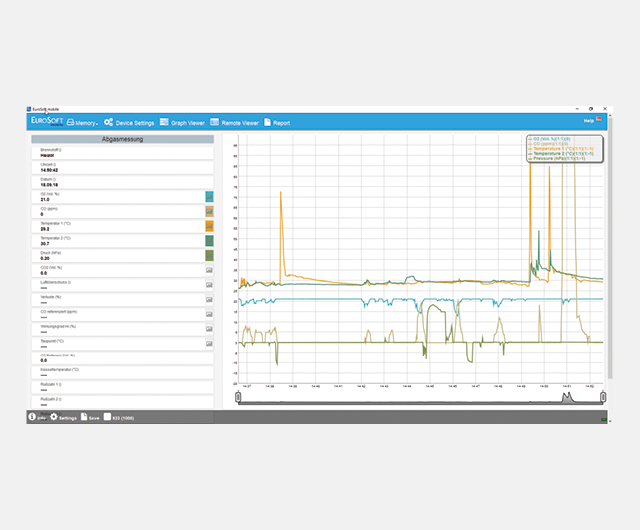Screen dimensions: 640x530
Task: Open the Remote Viewer
Action: 235,123
